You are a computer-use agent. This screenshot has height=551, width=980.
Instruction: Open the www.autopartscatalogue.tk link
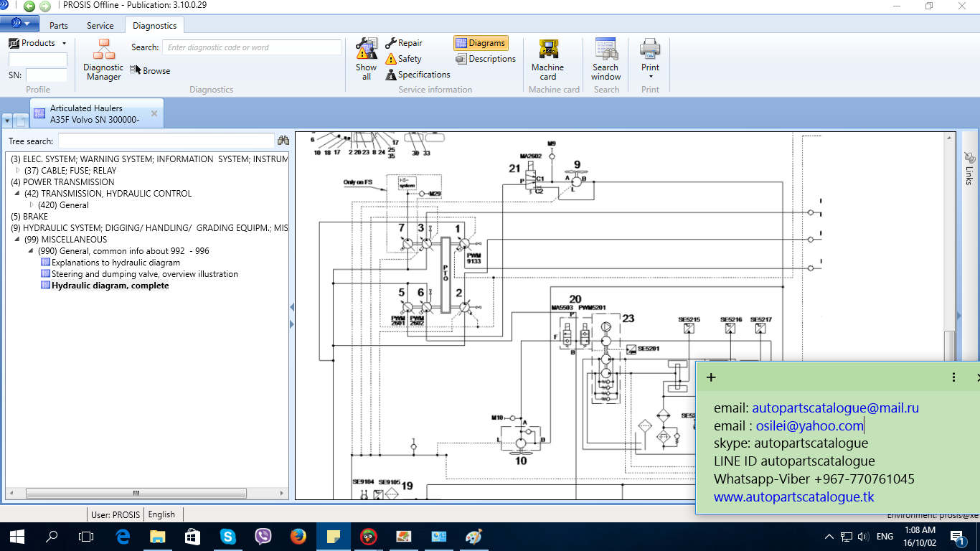pyautogui.click(x=793, y=496)
